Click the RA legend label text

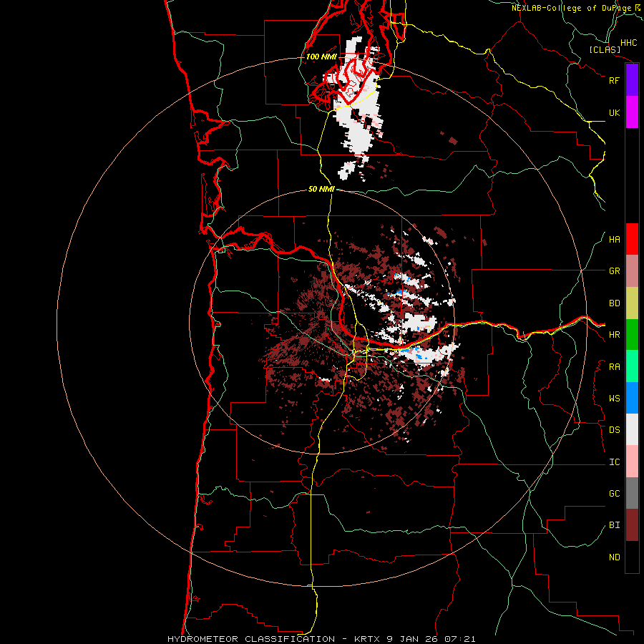[615, 367]
